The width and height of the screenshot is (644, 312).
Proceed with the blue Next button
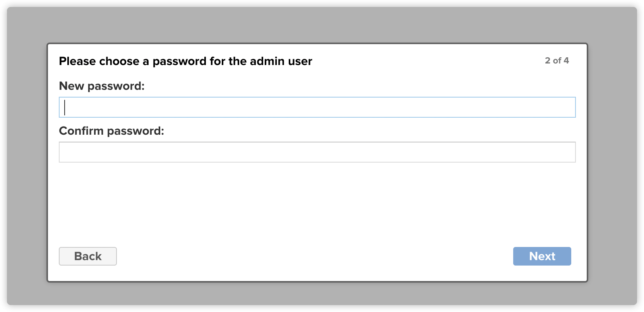tap(542, 256)
